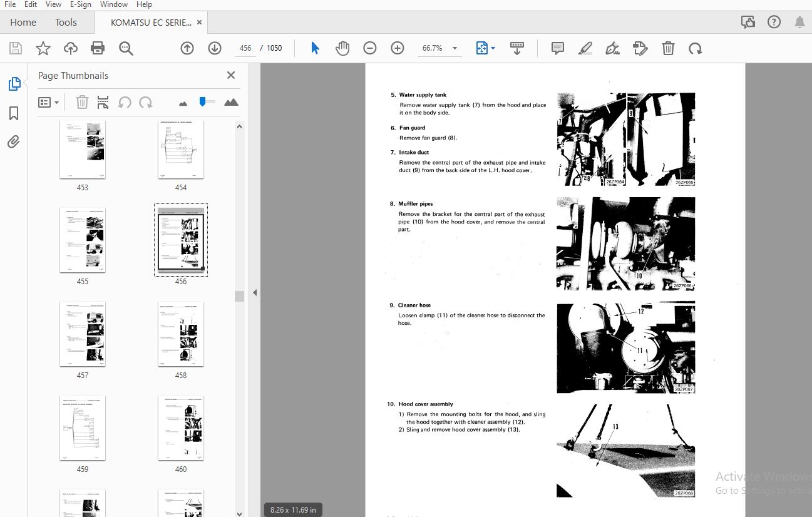Viewport: 812px width, 517px height.
Task: Print the document
Action: tap(98, 48)
